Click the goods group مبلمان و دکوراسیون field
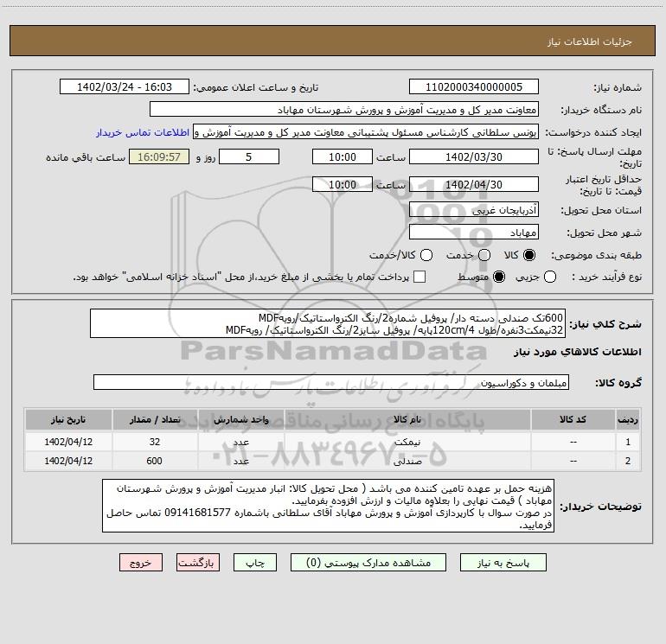Screen dimensions: 666x644 [x=331, y=382]
